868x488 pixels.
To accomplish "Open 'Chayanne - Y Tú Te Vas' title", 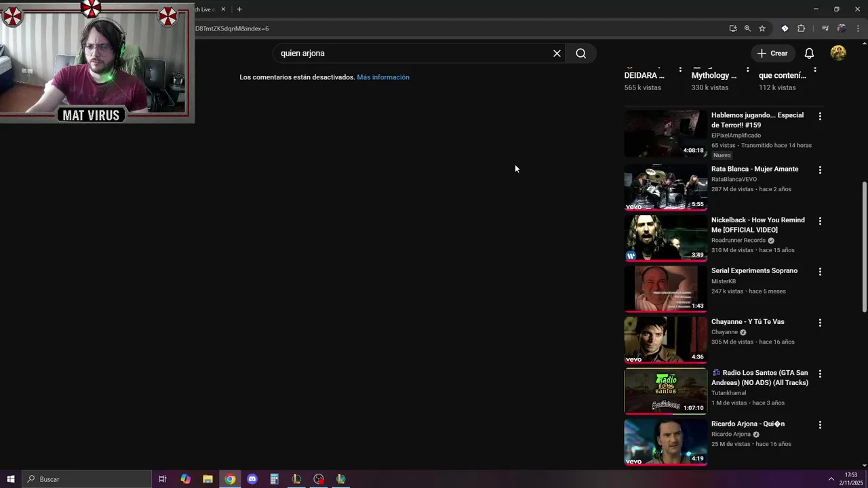I will coord(747,322).
